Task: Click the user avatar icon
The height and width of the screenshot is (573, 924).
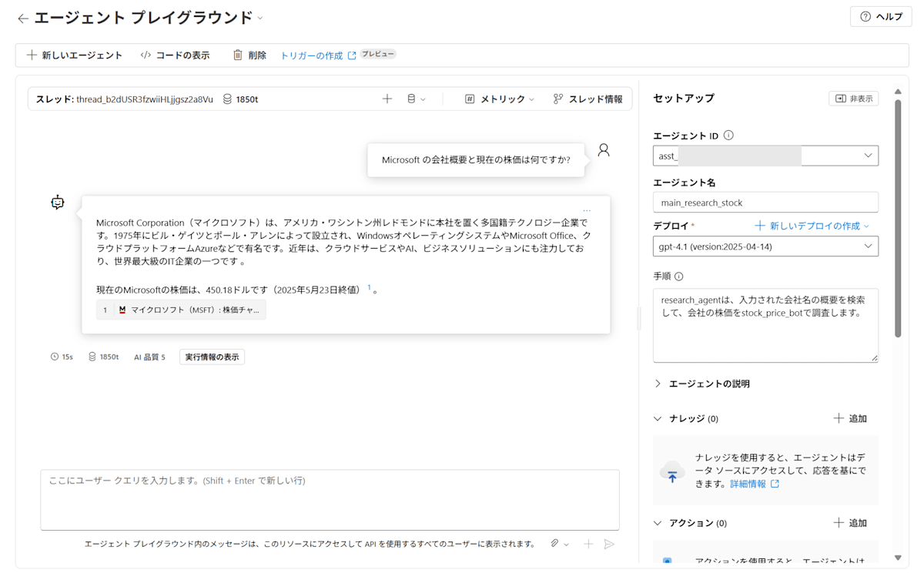Action: 604,150
